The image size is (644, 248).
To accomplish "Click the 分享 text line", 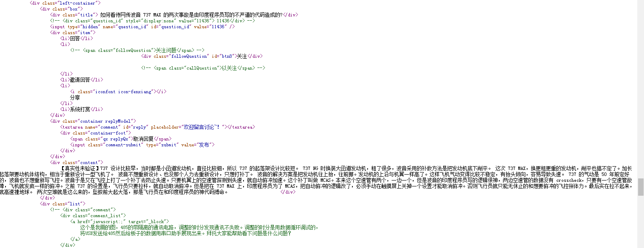I will pyautogui.click(x=75, y=97).
